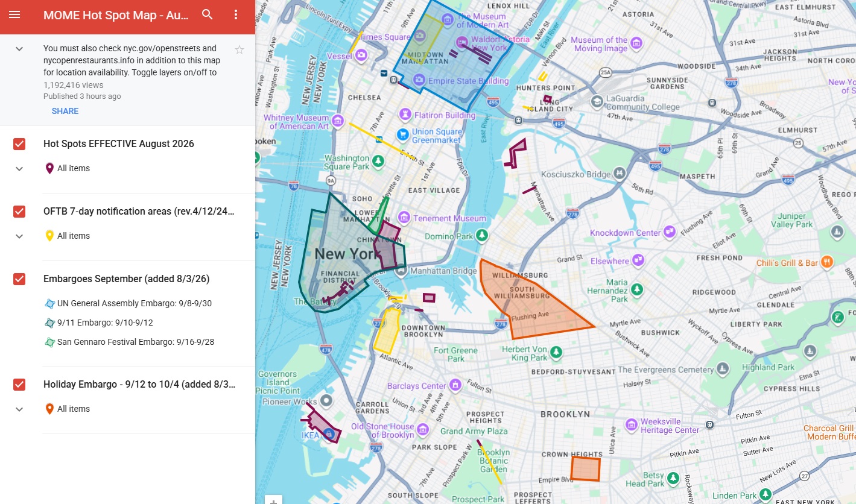Viewport: 856px width, 504px height.
Task: Select the Knockdown Center marker
Action: click(x=669, y=232)
